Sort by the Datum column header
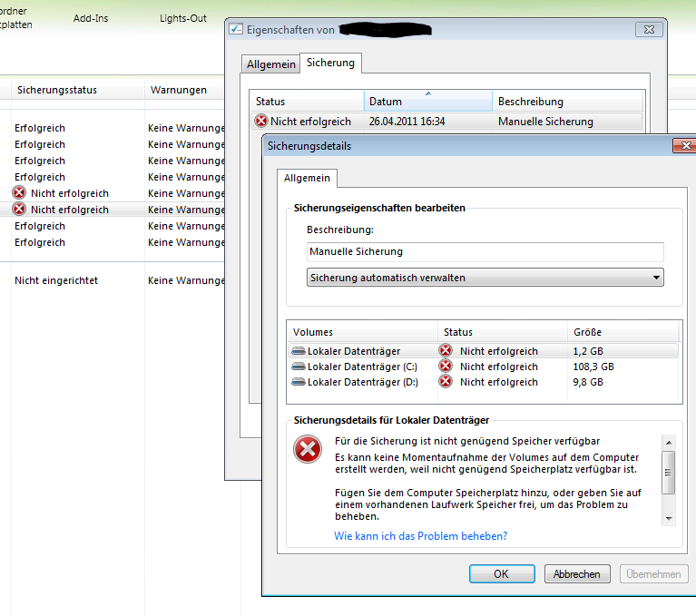 click(428, 102)
